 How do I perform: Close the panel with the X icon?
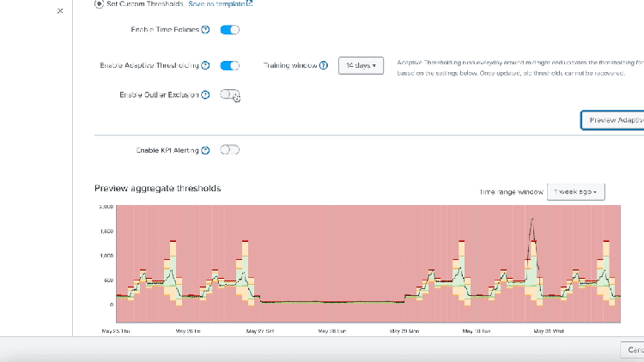[x=59, y=11]
